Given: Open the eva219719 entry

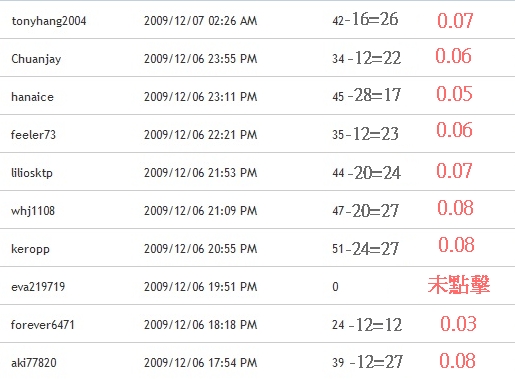Looking at the screenshot, I should coord(38,287).
